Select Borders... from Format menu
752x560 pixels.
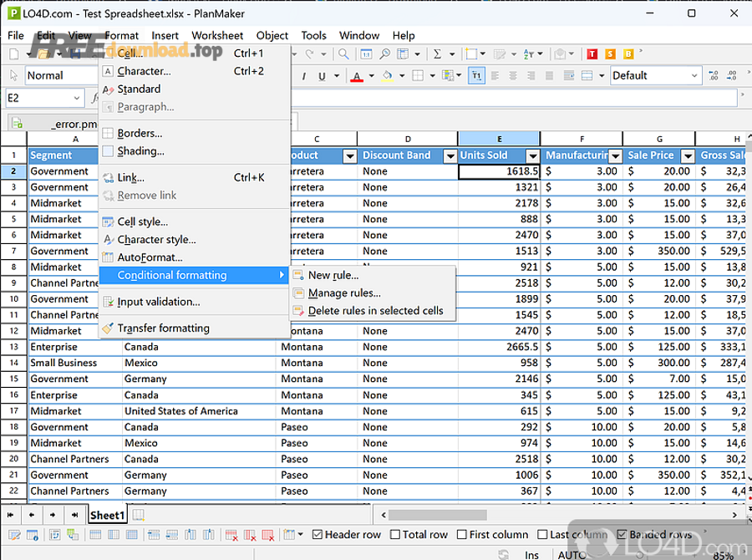click(195, 133)
